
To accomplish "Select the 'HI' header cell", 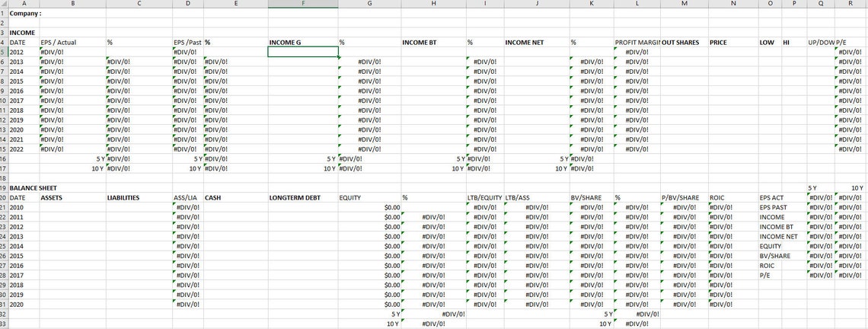I will click(794, 42).
